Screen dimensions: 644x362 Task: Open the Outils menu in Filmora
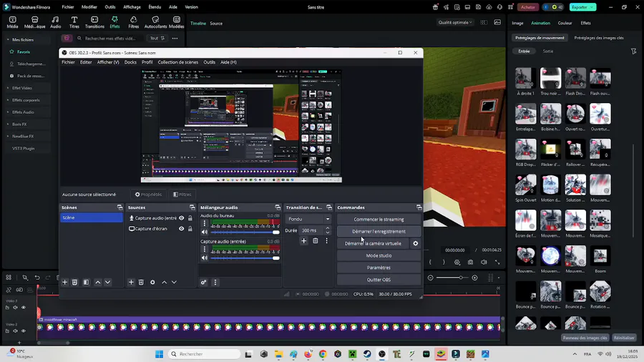(110, 7)
